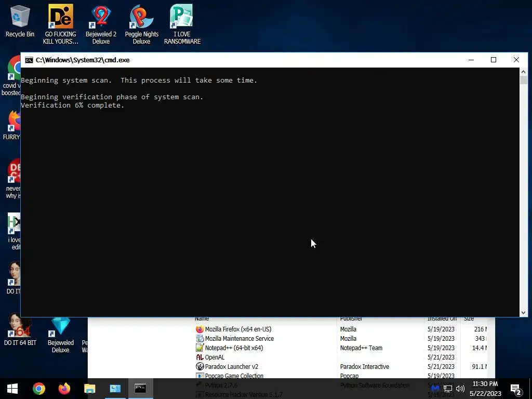Maximize the cmd.exe window
Image resolution: width=532 pixels, height=399 pixels.
[494, 60]
